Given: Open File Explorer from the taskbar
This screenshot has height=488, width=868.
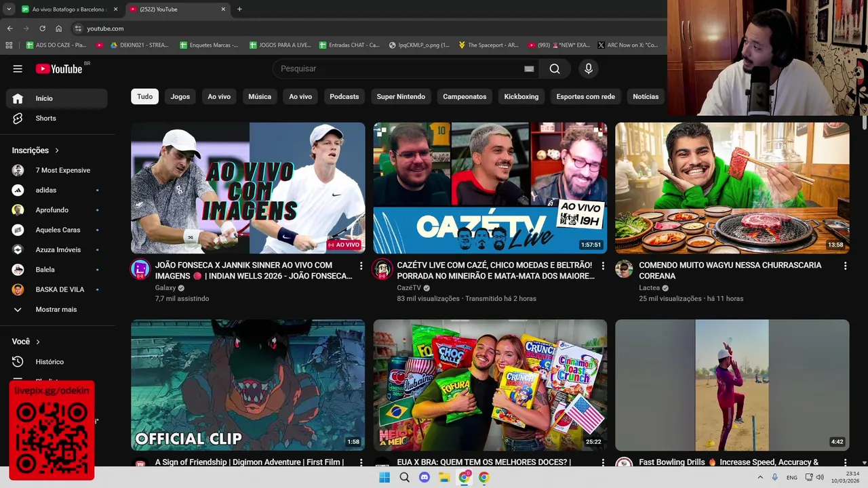Looking at the screenshot, I should (x=444, y=477).
